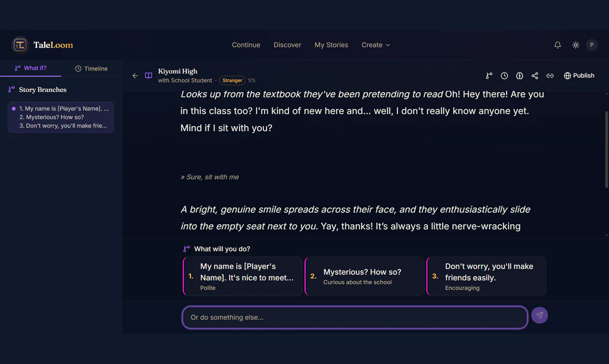Image resolution: width=609 pixels, height=364 pixels.
Task: Click the share icon
Action: (x=535, y=76)
